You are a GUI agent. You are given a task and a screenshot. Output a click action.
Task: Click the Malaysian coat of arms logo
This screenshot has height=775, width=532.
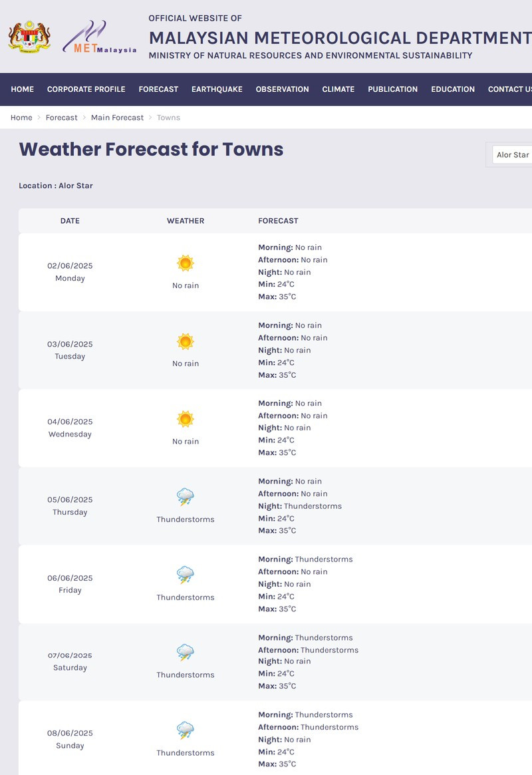[30, 37]
